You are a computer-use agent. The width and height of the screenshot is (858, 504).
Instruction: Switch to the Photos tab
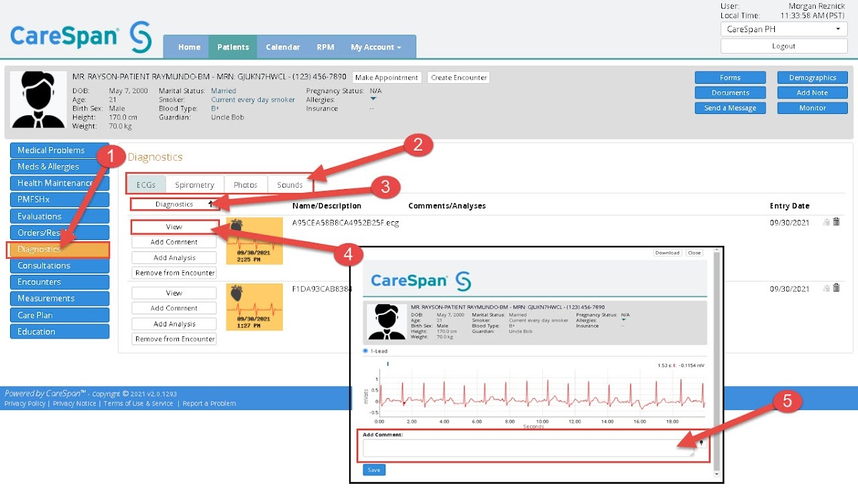tap(245, 185)
